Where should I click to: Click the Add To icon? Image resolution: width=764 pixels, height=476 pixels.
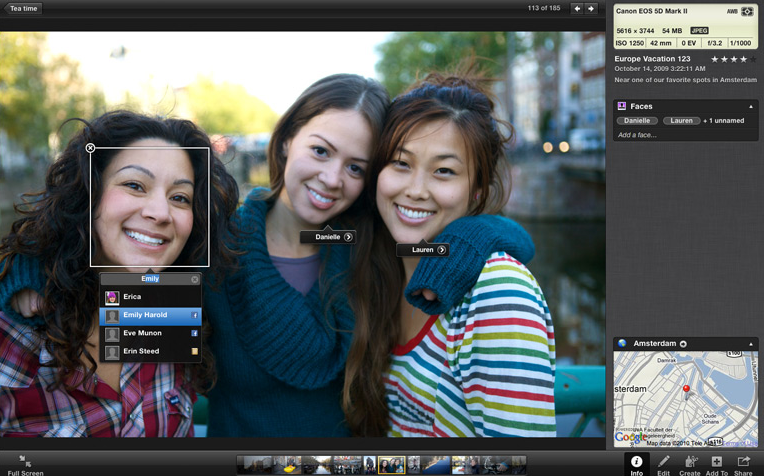716,463
